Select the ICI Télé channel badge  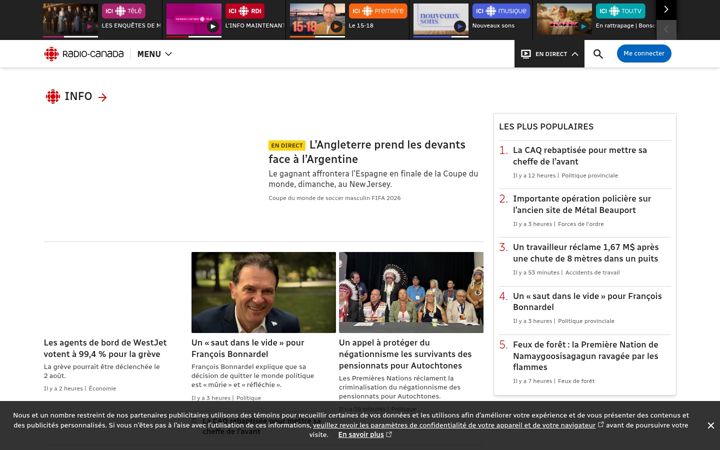tap(124, 11)
